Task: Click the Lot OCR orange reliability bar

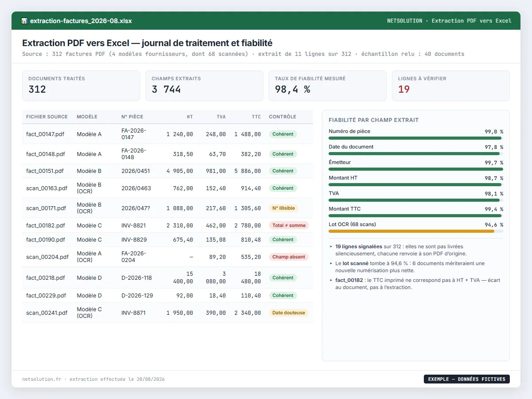Action: tap(416, 231)
